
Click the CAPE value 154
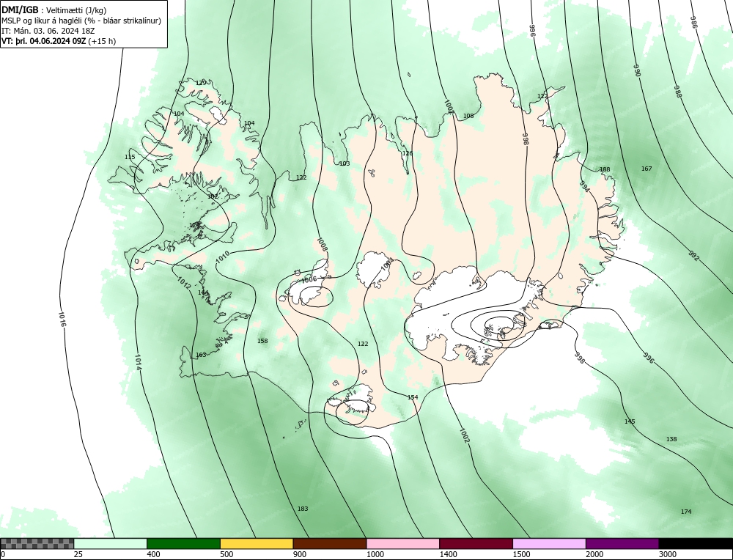coord(413,397)
